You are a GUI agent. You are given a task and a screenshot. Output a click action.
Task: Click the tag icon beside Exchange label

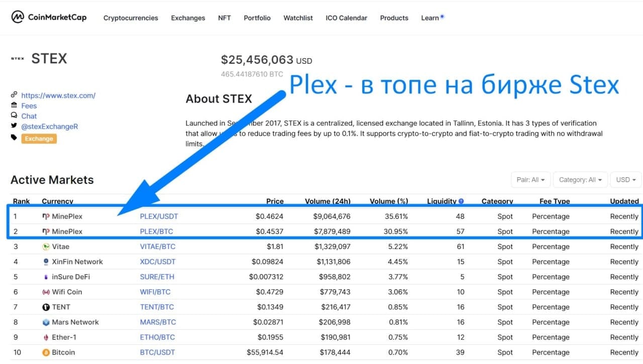point(14,138)
